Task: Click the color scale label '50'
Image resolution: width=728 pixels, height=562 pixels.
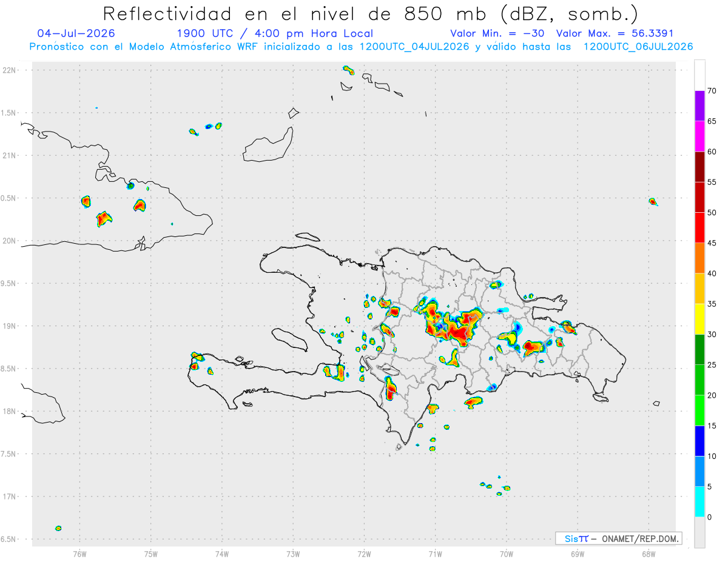Action: (712, 212)
